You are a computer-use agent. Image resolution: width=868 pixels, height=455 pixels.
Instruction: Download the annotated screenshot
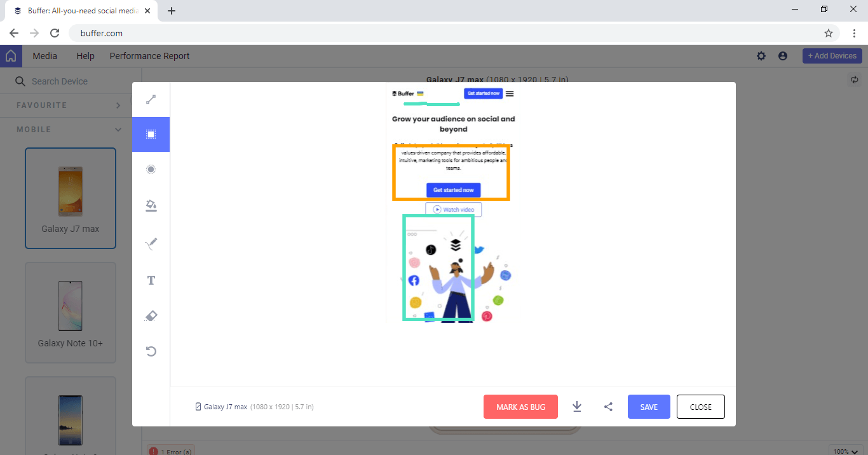tap(577, 406)
